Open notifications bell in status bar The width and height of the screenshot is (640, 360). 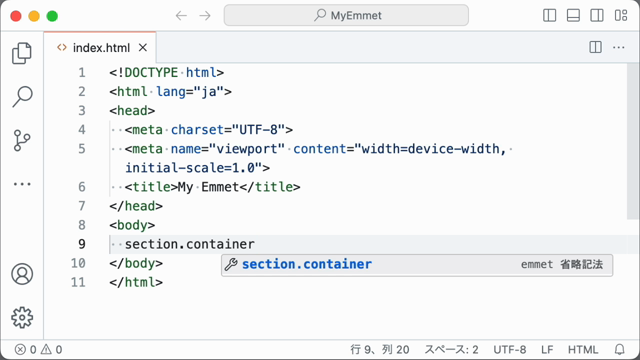point(620,349)
